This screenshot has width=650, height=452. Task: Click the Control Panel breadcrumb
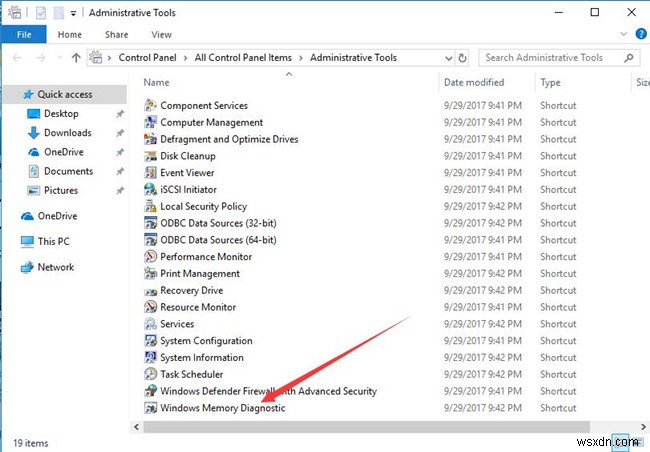click(x=148, y=58)
